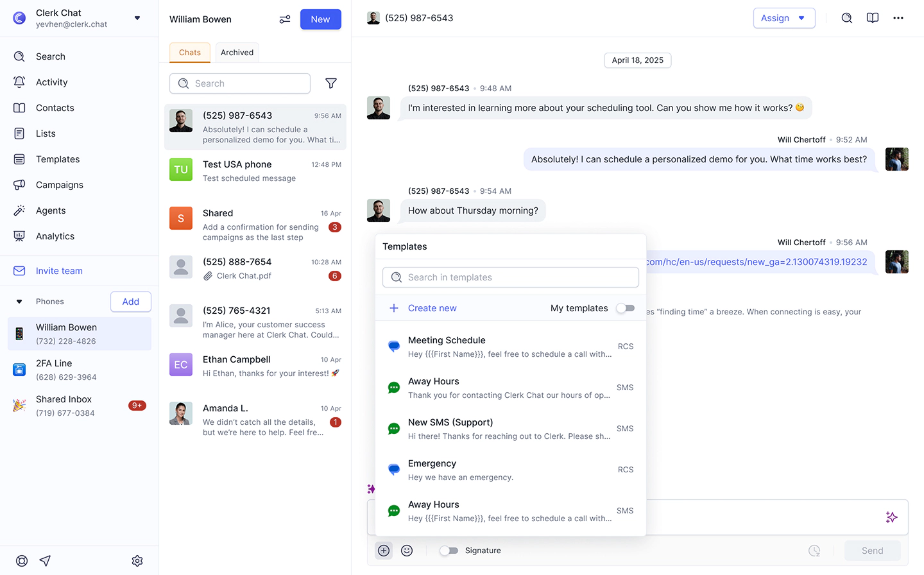Click the emoji smiley icon
The width and height of the screenshot is (924, 575).
(x=407, y=551)
